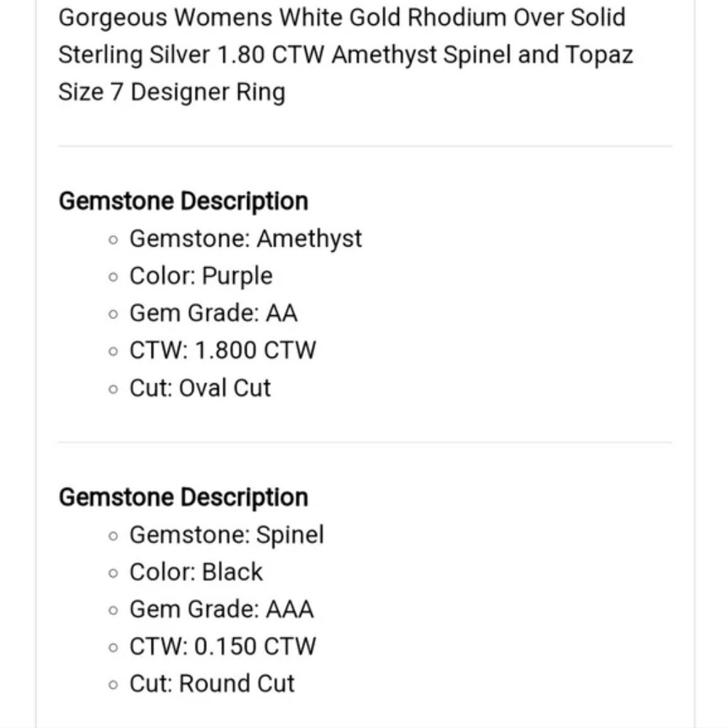Select the Color: Black list item
The height and width of the screenshot is (728, 728).
(197, 572)
